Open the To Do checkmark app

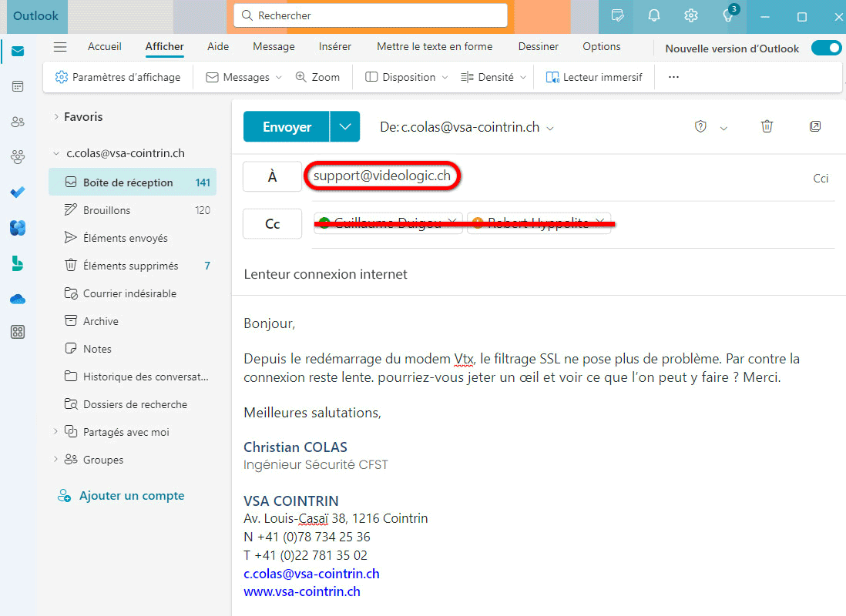click(x=18, y=192)
